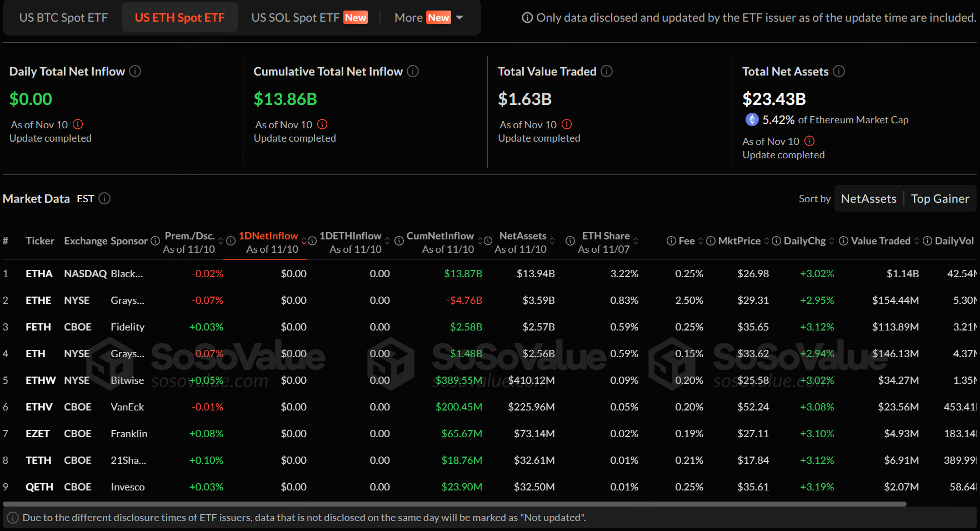Sort by DailyChg column arrows
The image size is (980, 531).
(x=832, y=241)
